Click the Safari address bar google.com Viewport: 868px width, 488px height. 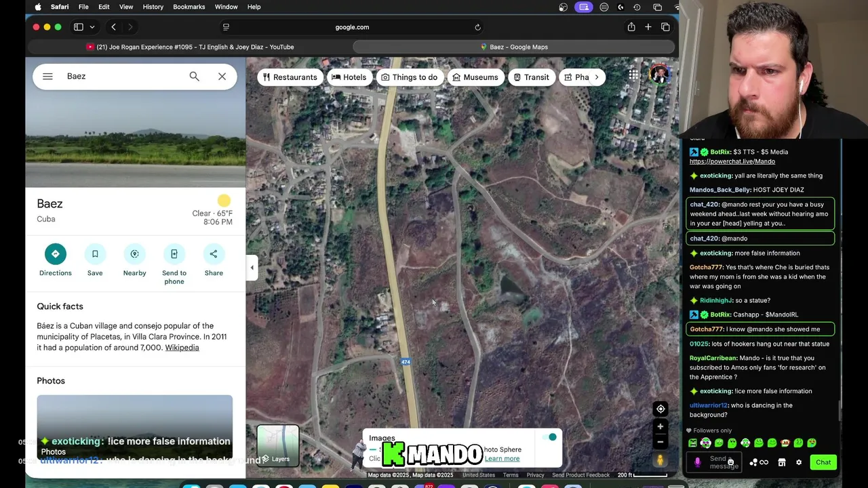tap(352, 27)
